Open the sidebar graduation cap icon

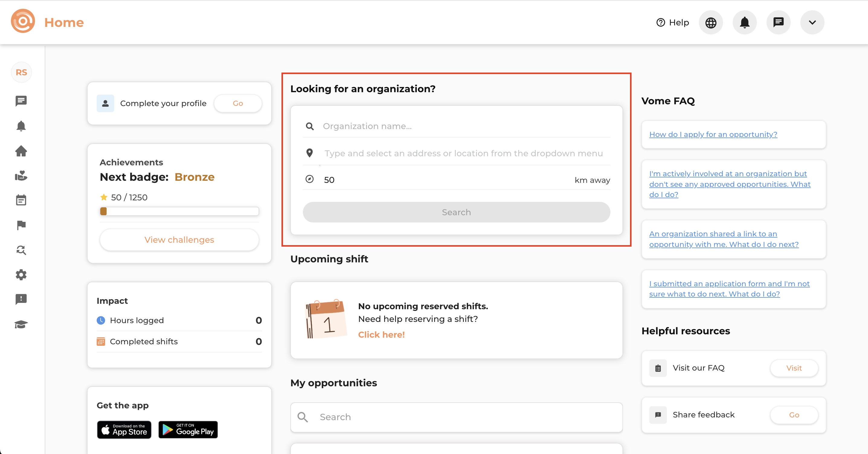pyautogui.click(x=21, y=324)
